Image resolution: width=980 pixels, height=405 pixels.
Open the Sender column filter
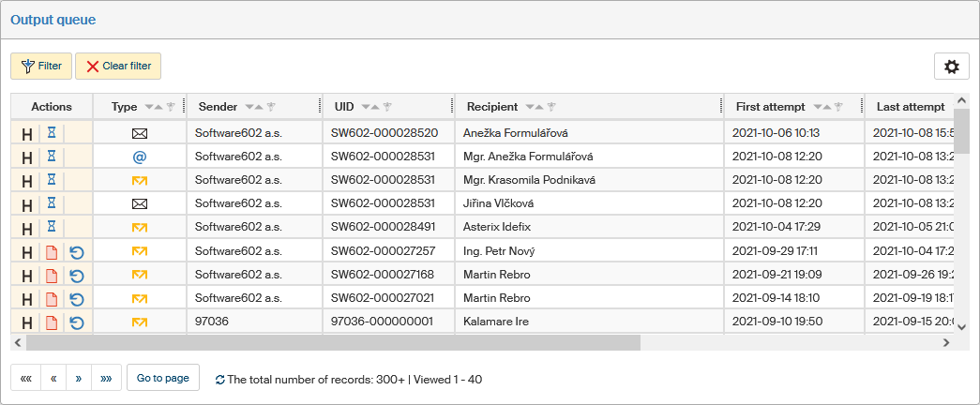click(270, 107)
